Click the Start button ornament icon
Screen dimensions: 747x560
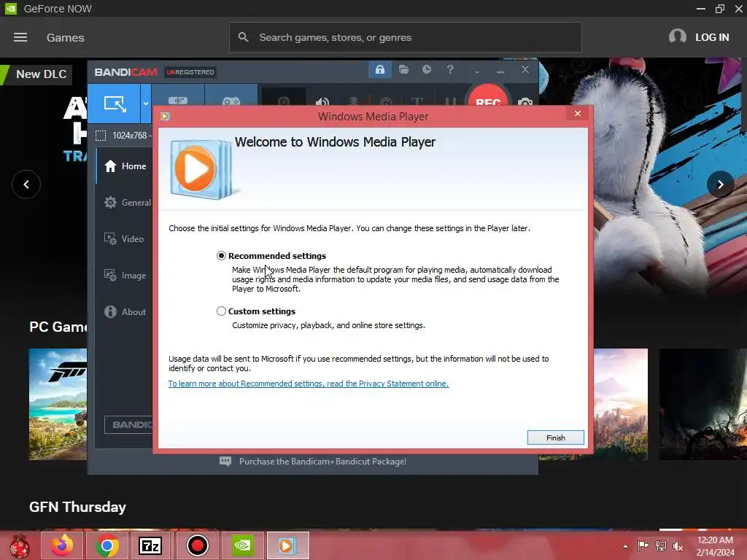[x=19, y=545]
